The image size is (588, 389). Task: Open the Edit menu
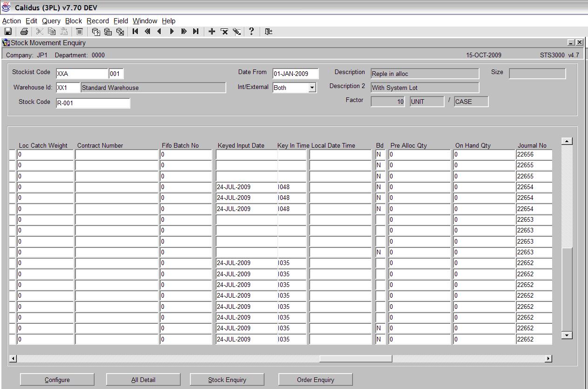point(31,21)
